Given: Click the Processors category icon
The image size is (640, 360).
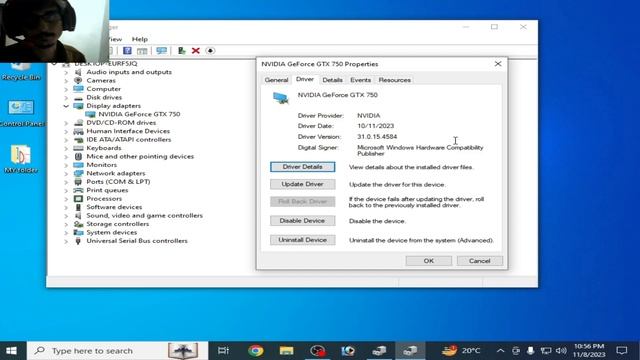Looking at the screenshot, I should point(78,199).
